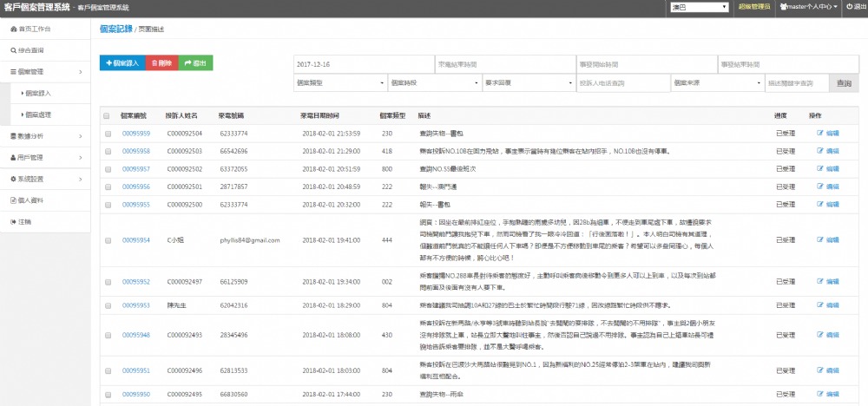Click edit icon for case 00095957
Image resolution: width=868 pixels, height=406 pixels.
(x=820, y=168)
